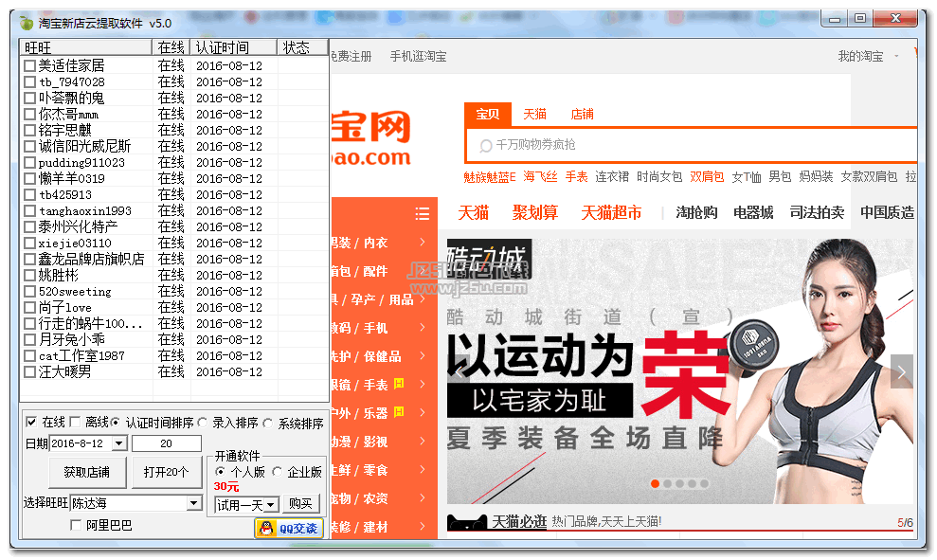The height and width of the screenshot is (560, 937).
Task: Select 录入排序 radio button
Action: point(203,423)
